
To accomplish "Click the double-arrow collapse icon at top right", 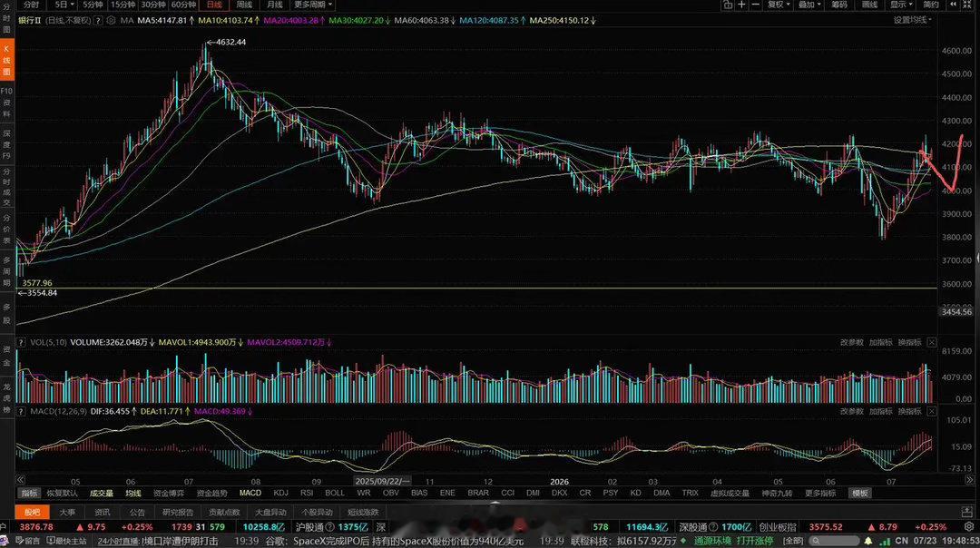I will pos(953,5).
